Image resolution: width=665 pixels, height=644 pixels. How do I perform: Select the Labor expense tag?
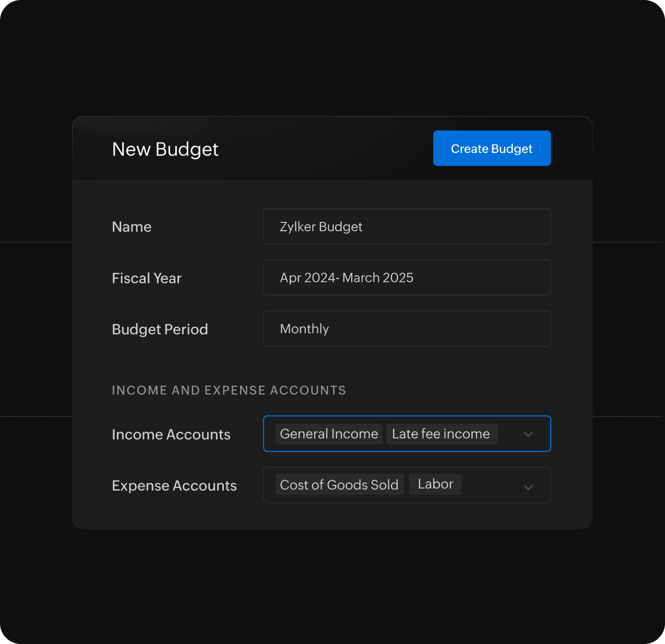[435, 484]
